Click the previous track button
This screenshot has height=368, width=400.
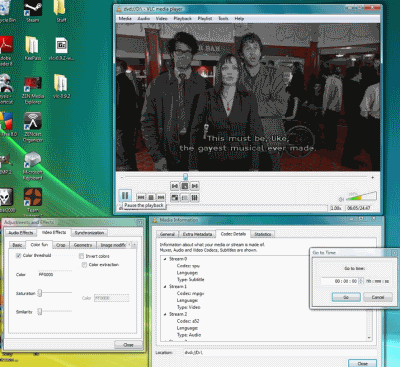coord(141,198)
